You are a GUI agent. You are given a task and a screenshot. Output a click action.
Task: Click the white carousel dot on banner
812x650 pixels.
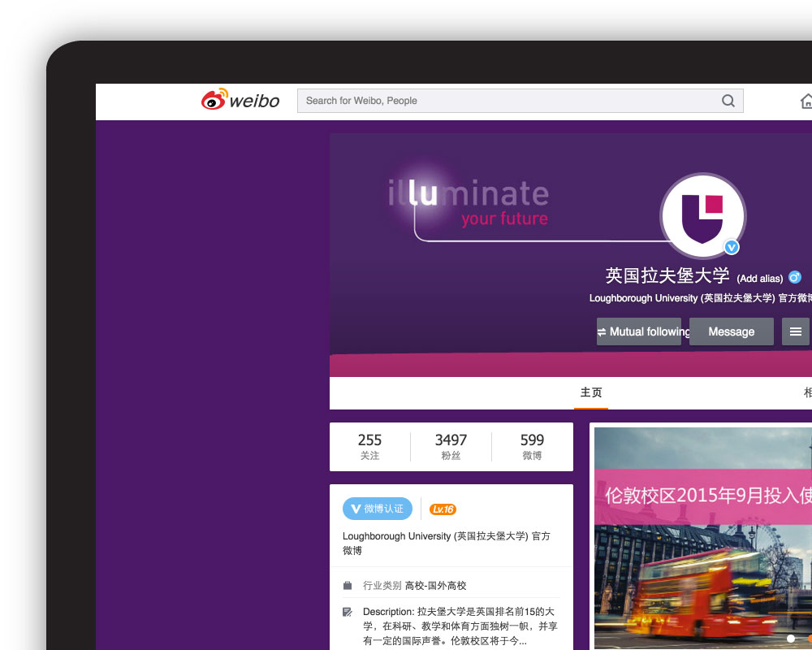pos(790,638)
